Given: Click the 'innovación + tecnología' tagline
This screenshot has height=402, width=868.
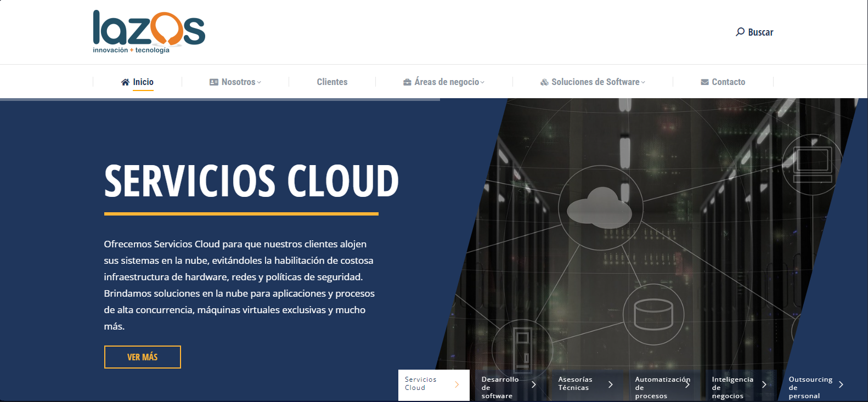Looking at the screenshot, I should pos(131,50).
